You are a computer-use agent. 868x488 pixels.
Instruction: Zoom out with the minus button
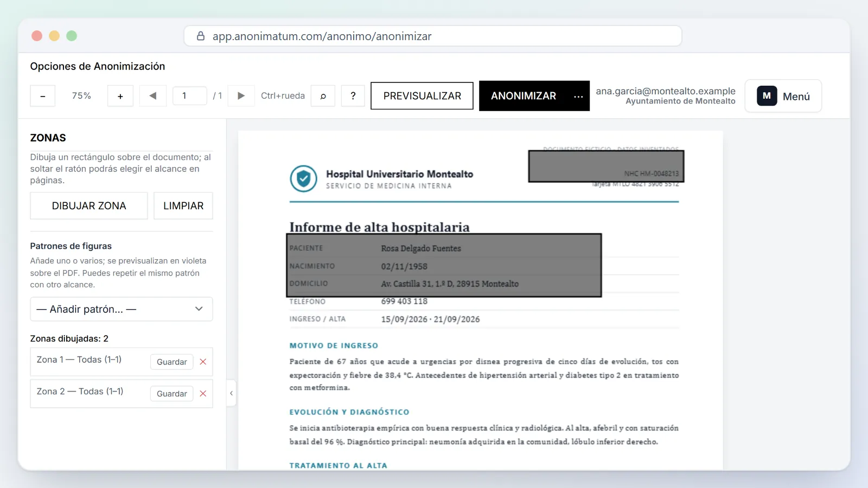43,96
